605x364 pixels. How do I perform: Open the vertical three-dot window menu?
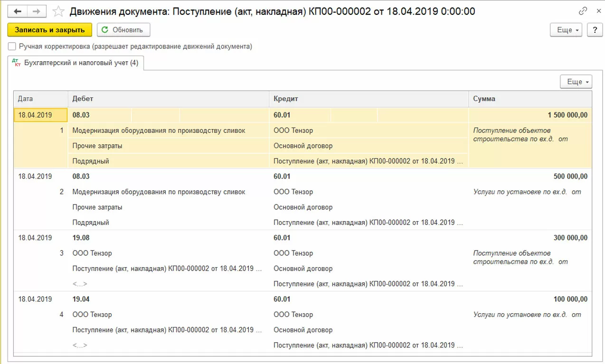tap(596, 11)
